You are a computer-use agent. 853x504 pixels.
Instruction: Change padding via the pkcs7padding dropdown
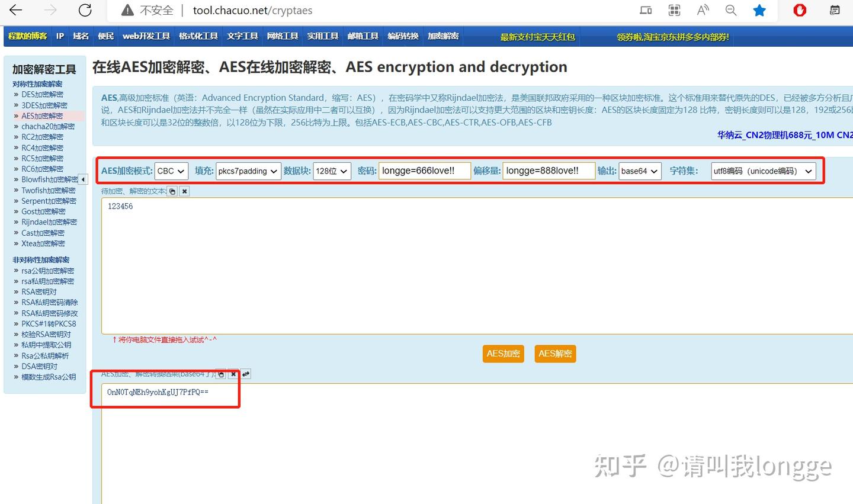click(x=248, y=171)
